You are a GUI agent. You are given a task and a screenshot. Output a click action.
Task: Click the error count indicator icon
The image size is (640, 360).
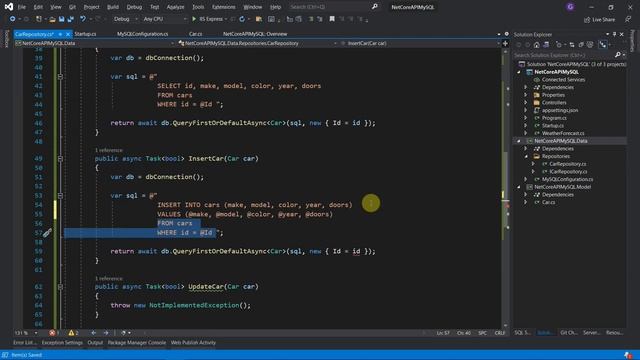pos(52,333)
